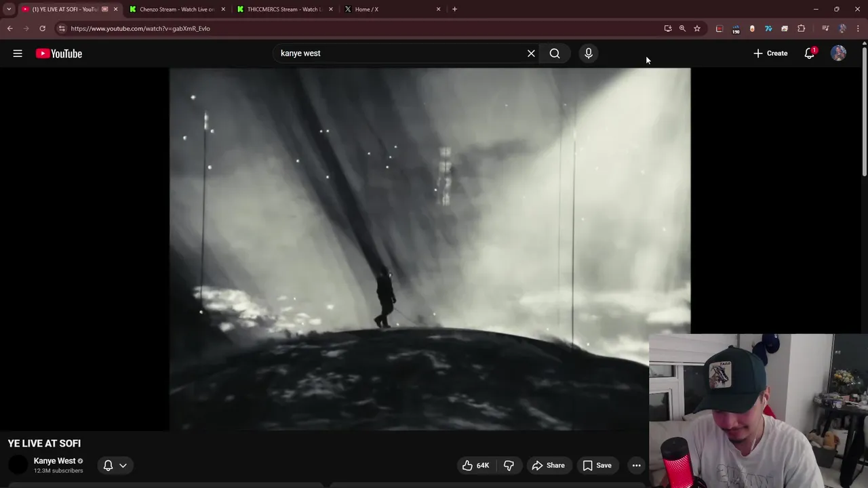Run search with magnifier button
Screen dimensions: 868x488
(x=555, y=54)
